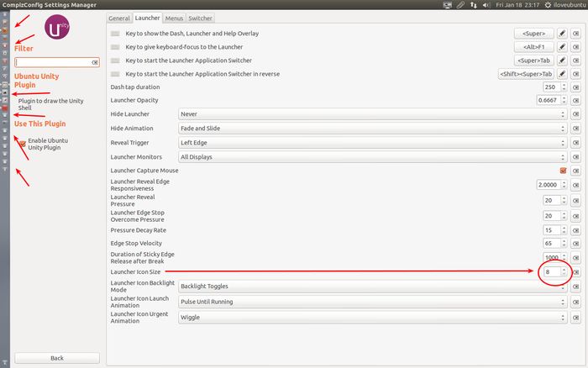Select the Launcher tab
The width and height of the screenshot is (588, 368).
(147, 18)
